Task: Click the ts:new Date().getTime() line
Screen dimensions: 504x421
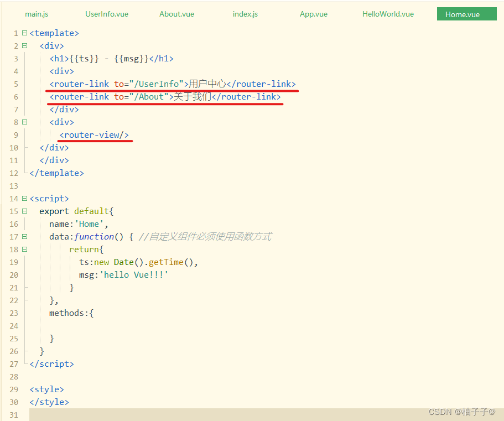Action: click(x=138, y=262)
